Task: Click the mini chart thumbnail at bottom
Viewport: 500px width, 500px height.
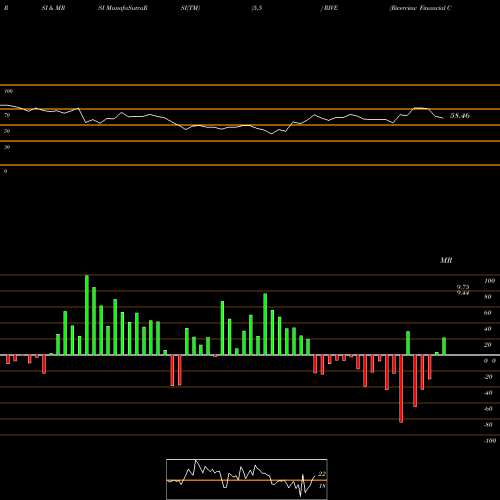Action: (247, 479)
